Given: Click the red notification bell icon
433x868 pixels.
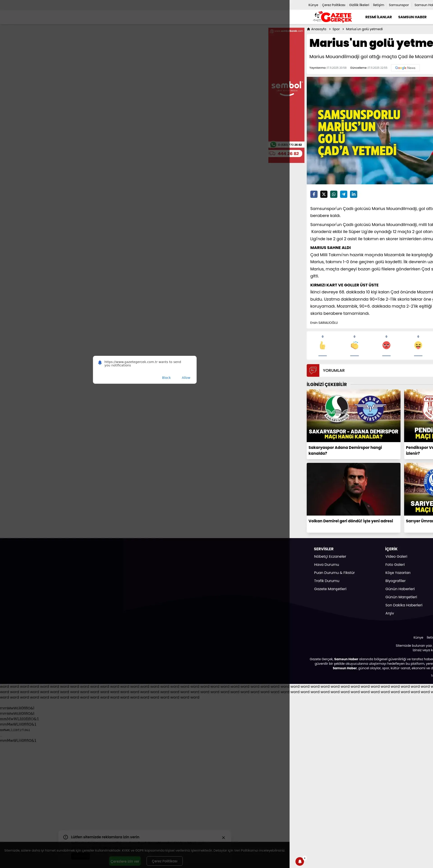Looking at the screenshot, I should (x=299, y=861).
